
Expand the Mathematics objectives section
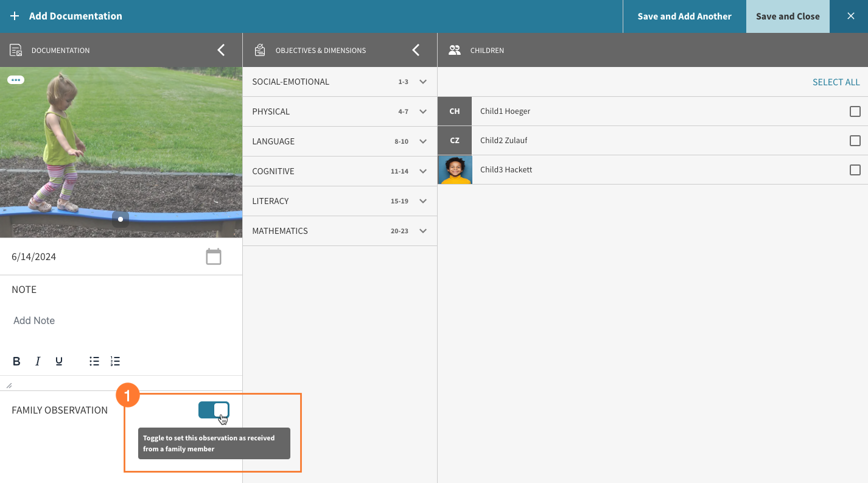[423, 231]
